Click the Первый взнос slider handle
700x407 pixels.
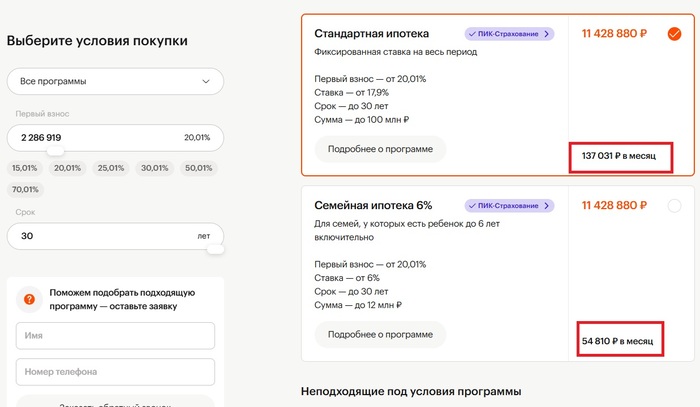[x=56, y=151]
